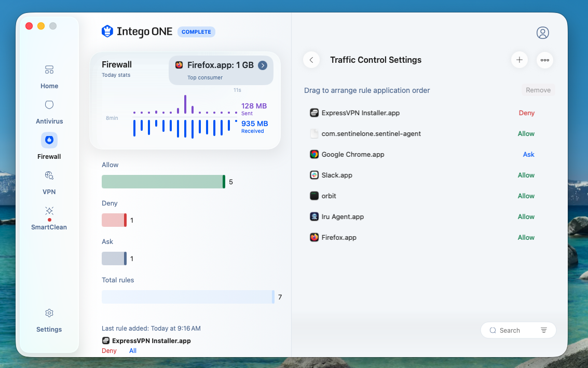Open the Home section in sidebar
The height and width of the screenshot is (368, 588).
49,76
